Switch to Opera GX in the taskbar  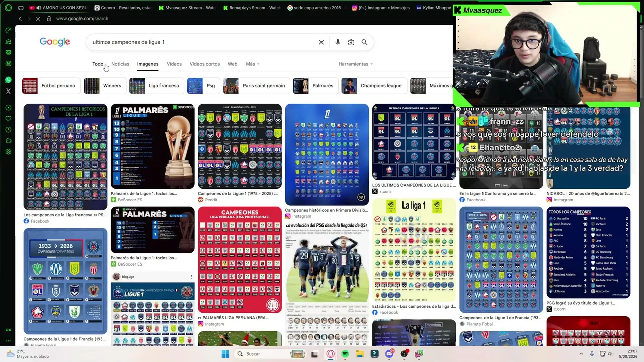tap(330, 354)
